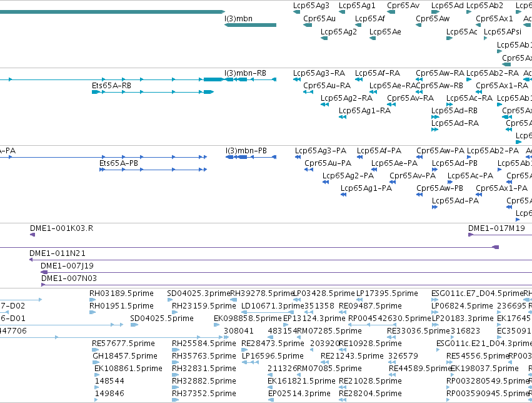Image resolution: width=532 pixels, height=403 pixels.
Task: Click the Cpr65Au gene label
Action: 319,19
